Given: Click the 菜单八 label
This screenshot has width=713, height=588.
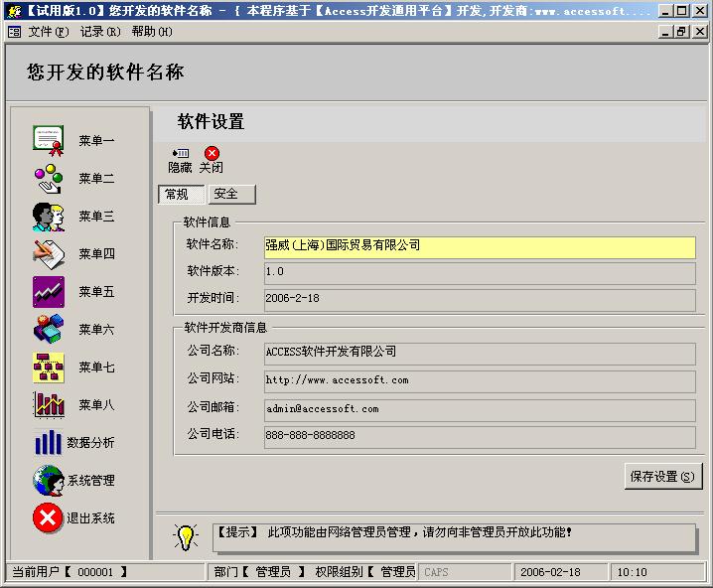Looking at the screenshot, I should click(x=96, y=404).
